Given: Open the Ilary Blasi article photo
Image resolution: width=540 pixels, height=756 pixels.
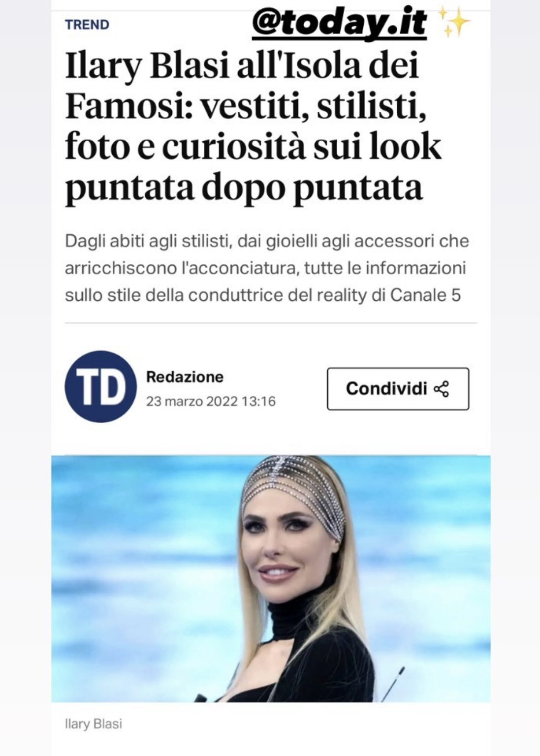Looking at the screenshot, I should [271, 579].
